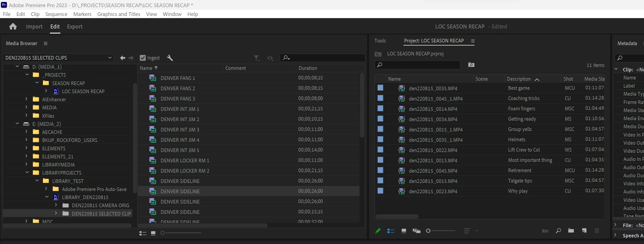Sort Media Browser by Duration column

308,68
